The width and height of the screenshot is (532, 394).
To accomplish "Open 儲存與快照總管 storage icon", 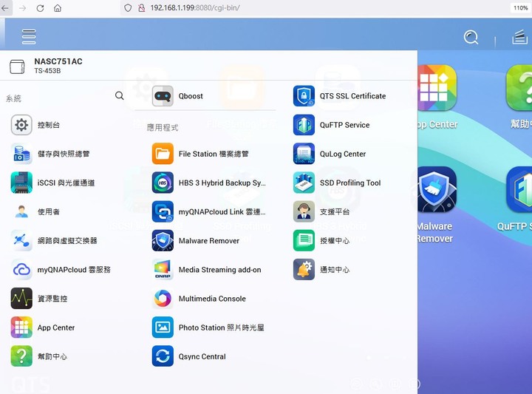I will point(21,154).
